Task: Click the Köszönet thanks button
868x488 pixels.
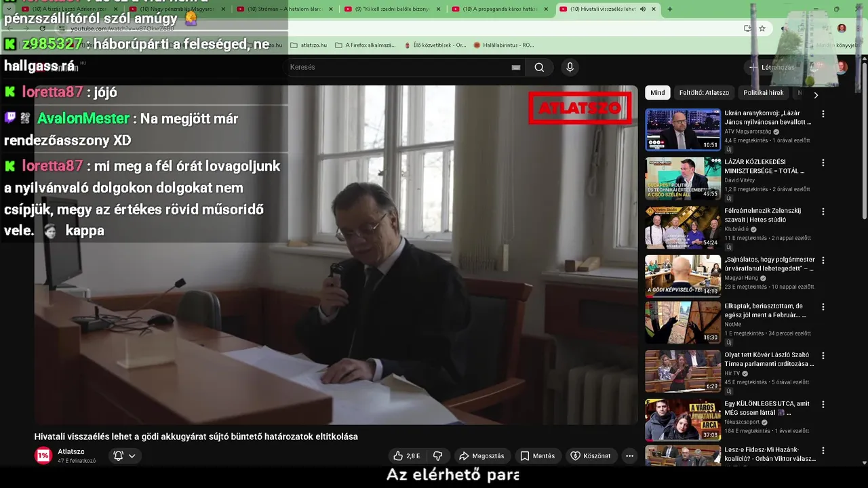Action: pos(590,456)
